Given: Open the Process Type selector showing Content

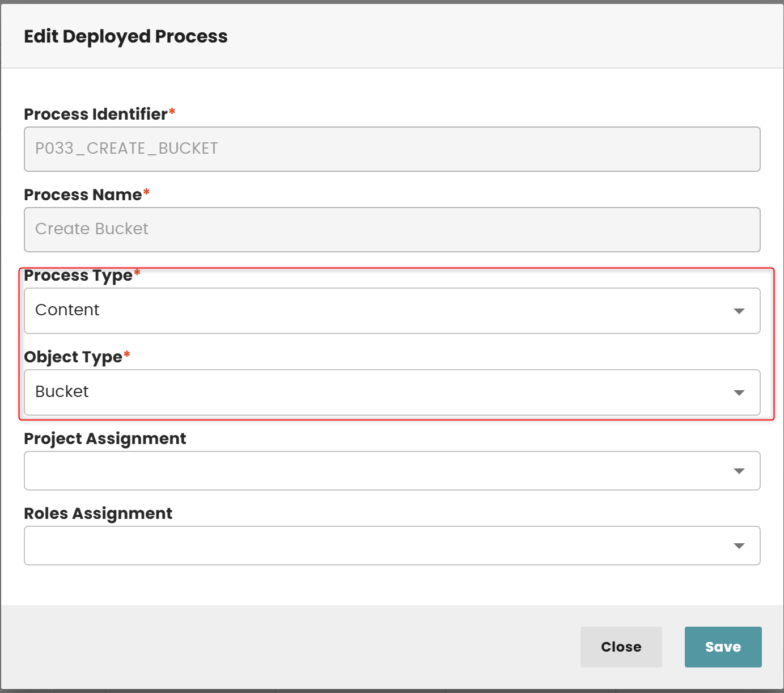Looking at the screenshot, I should tap(391, 311).
